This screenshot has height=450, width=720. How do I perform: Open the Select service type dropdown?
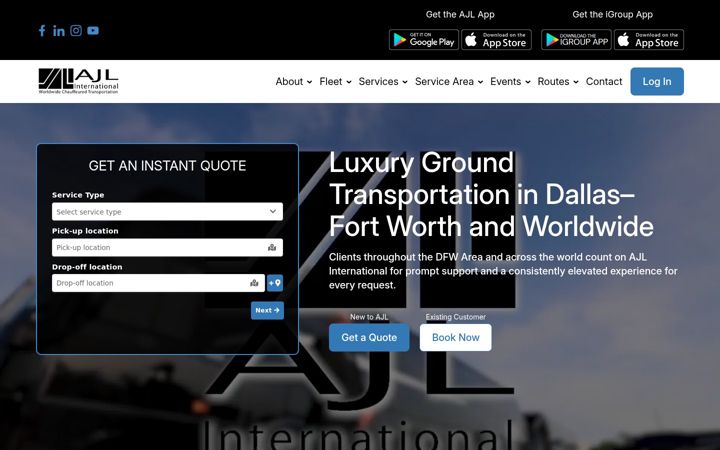pyautogui.click(x=167, y=212)
